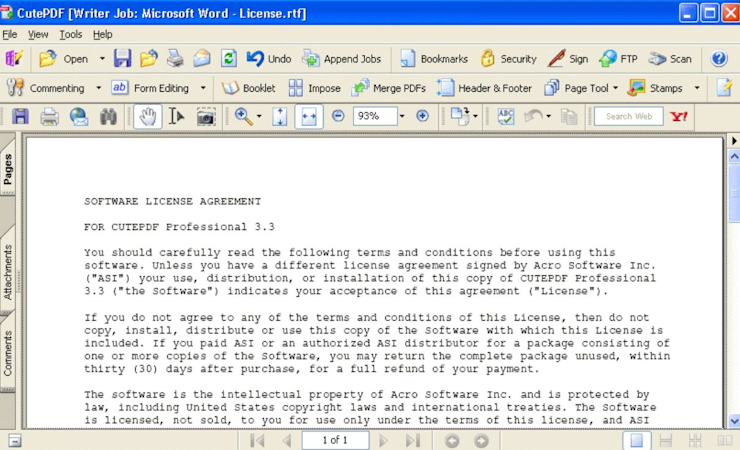Click the note with pencil icon

pos(724,88)
